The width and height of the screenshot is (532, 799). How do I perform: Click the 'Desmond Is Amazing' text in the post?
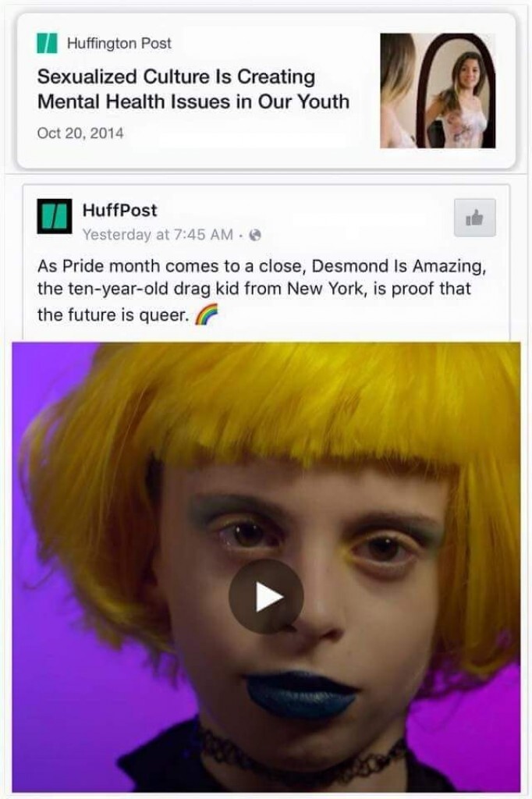point(396,266)
